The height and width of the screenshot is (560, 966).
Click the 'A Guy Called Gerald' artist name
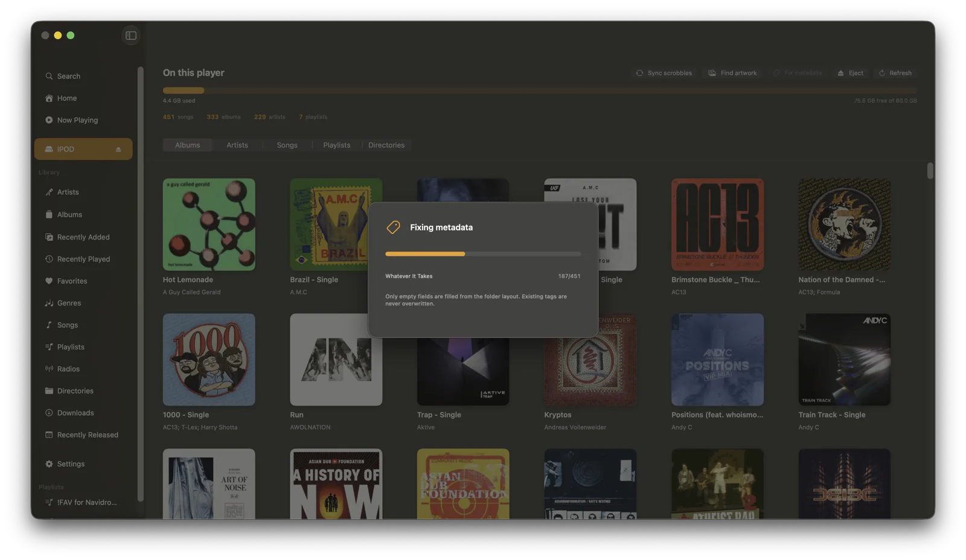click(x=192, y=293)
